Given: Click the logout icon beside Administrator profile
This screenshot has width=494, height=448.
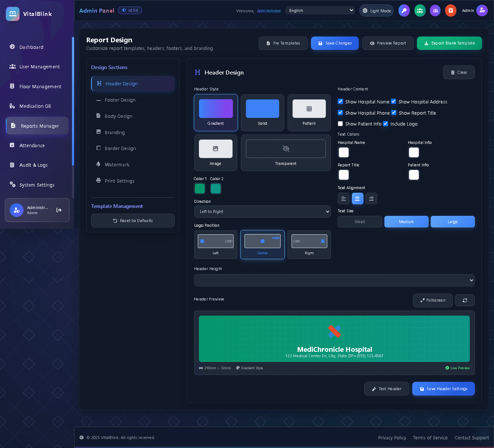Looking at the screenshot, I should coord(59,210).
